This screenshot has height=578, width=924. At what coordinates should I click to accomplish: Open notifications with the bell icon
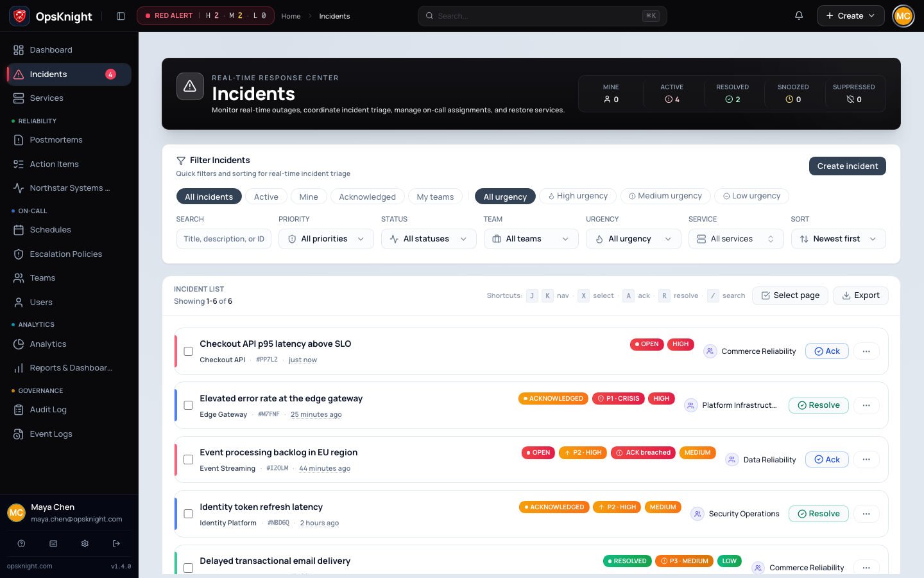pos(799,16)
